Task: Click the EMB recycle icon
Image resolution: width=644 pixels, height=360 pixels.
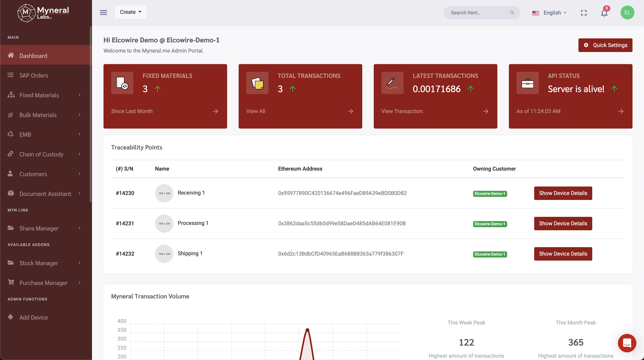Action: [x=11, y=134]
